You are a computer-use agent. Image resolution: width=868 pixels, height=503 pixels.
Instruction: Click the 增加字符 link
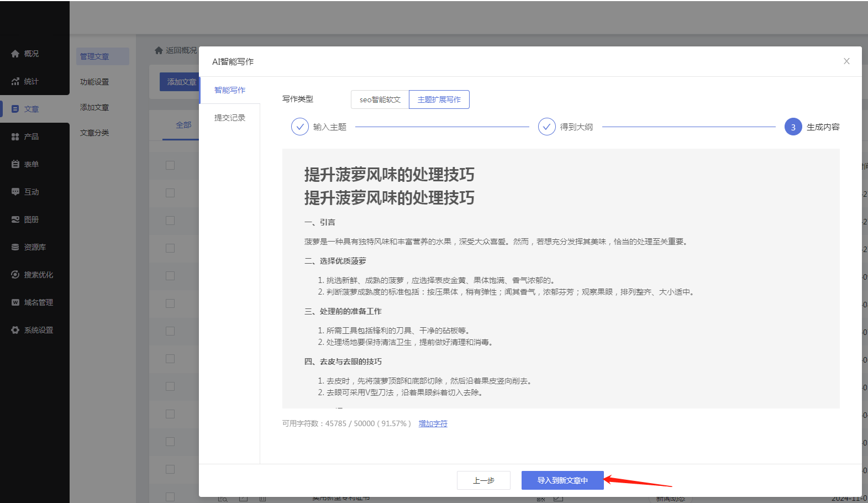433,423
